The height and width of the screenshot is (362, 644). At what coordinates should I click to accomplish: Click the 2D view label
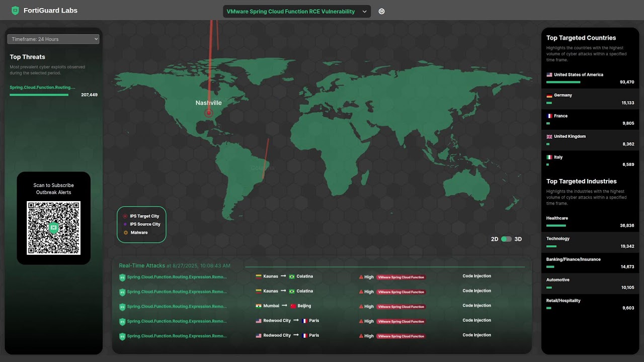point(495,239)
